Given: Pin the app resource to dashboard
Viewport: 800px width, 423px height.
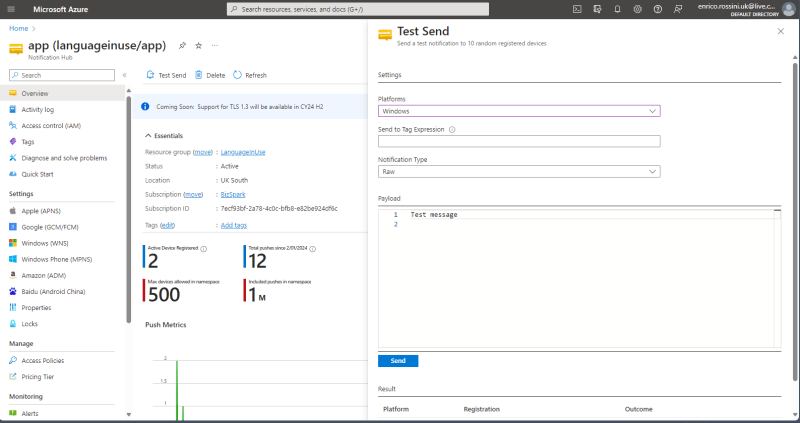Looking at the screenshot, I should point(182,45).
